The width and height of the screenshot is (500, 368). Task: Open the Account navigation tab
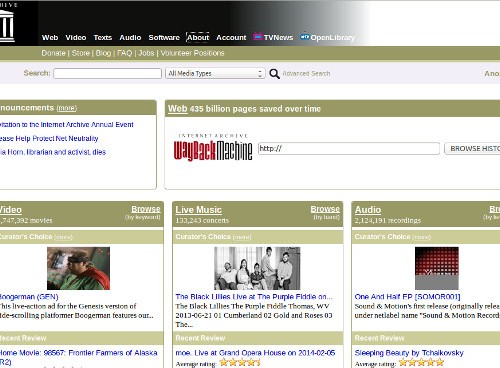[231, 37]
